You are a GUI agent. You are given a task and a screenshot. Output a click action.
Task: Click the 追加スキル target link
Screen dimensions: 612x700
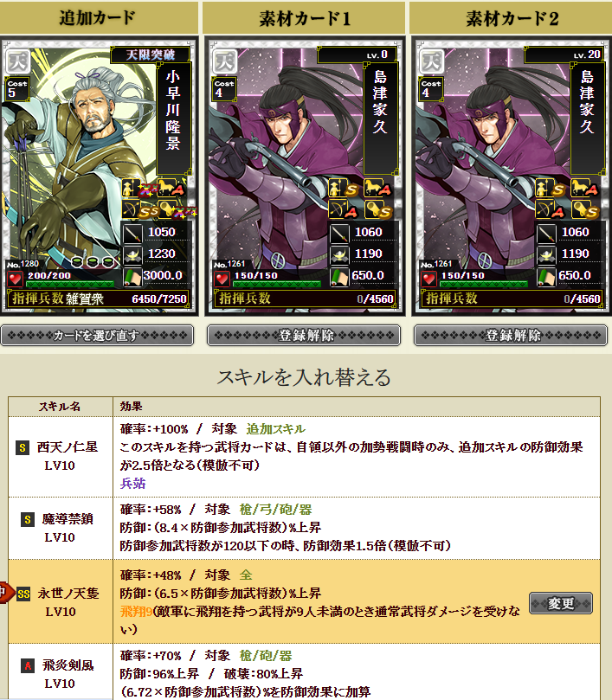point(275,429)
